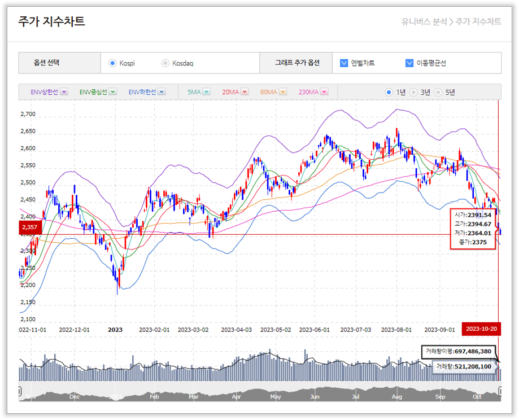
Task: Expand the ENV중심선 dropdown arrow
Action: (112, 92)
